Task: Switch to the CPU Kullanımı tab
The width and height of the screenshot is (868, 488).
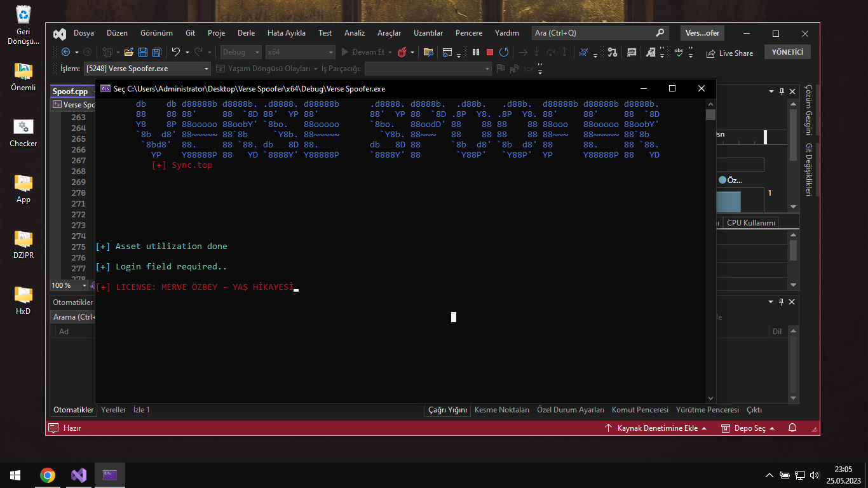Action: point(752,223)
